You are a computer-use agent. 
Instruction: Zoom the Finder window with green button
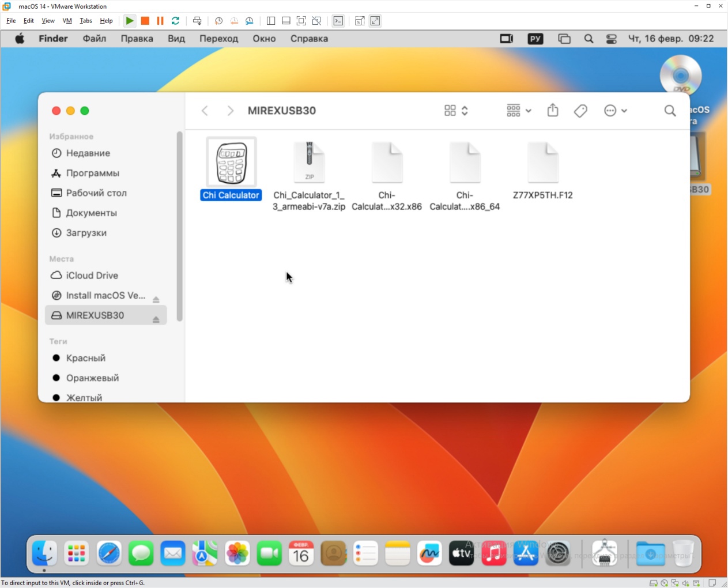pyautogui.click(x=85, y=111)
